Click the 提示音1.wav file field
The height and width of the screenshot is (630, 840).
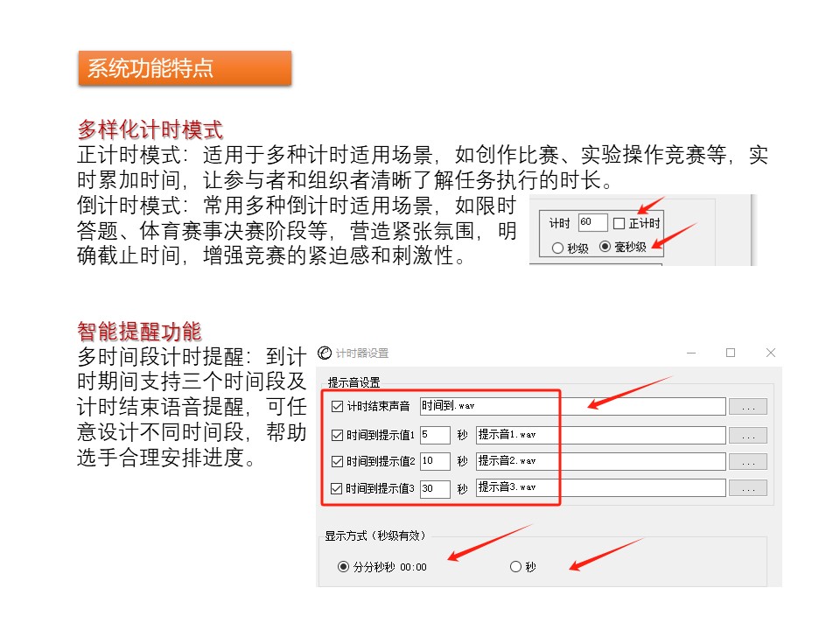pos(601,435)
